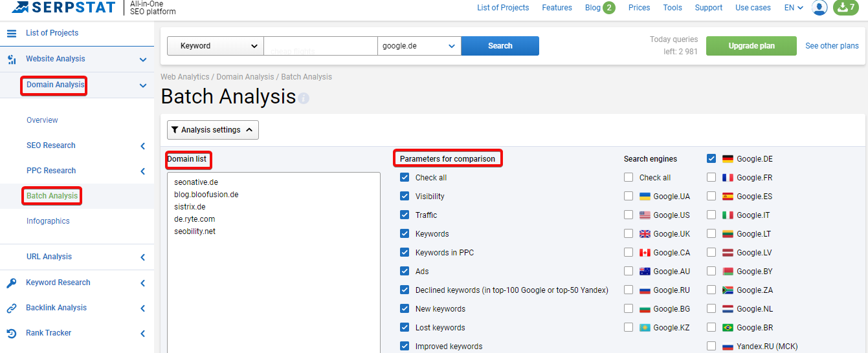Click the Dutch flag for Google.NL
868x353 pixels.
coord(728,309)
